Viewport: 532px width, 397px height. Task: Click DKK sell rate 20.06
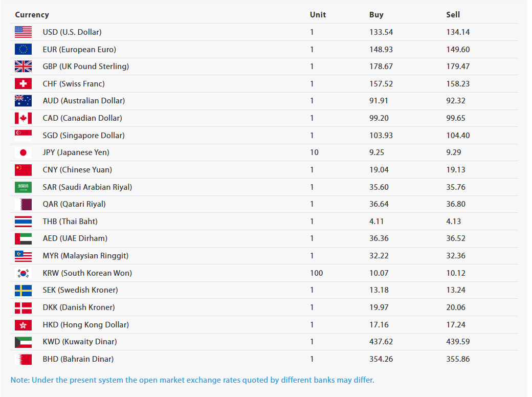click(x=456, y=307)
